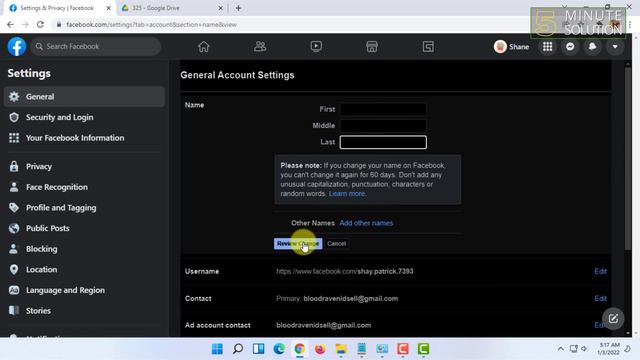Edit the Contact email row
Viewport: 640px width, 360px height.
[600, 299]
